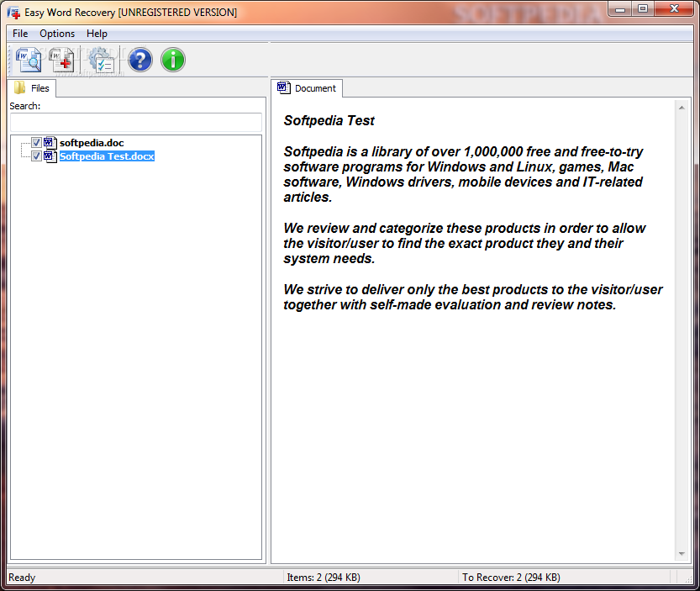Open the Options menu
This screenshot has width=700, height=591.
[x=57, y=34]
